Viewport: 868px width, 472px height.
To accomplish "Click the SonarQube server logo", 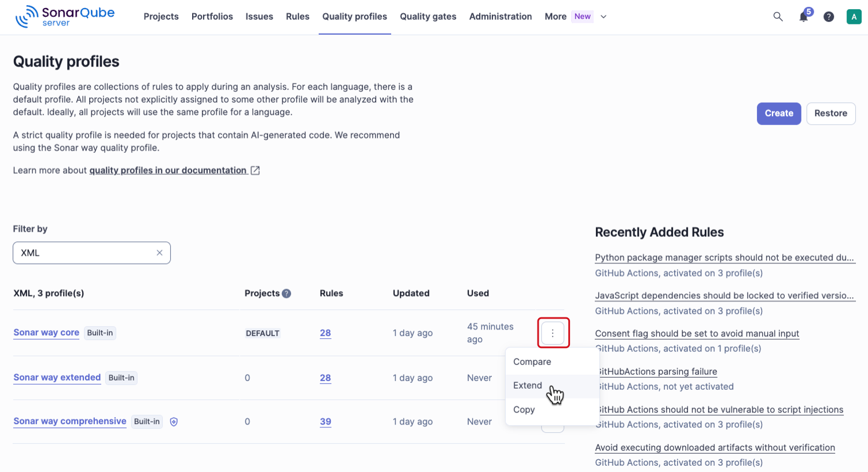I will (x=65, y=16).
